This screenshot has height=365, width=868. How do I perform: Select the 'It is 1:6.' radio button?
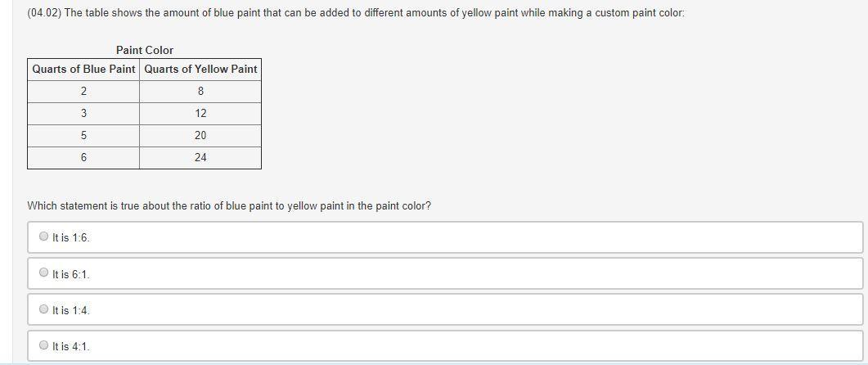click(43, 237)
